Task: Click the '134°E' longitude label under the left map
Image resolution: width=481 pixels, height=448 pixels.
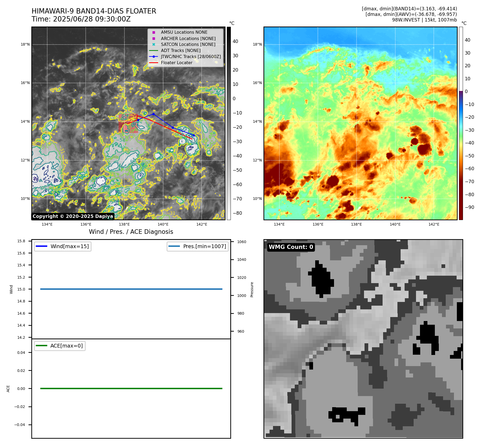Action: coord(47,224)
